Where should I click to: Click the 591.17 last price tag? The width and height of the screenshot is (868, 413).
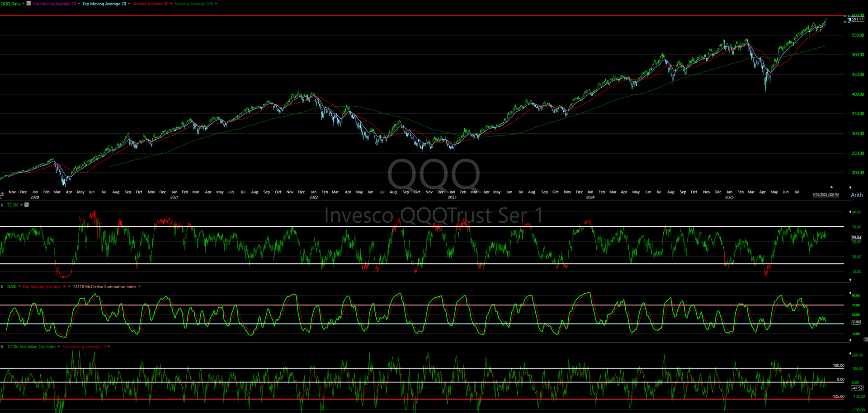click(x=858, y=19)
